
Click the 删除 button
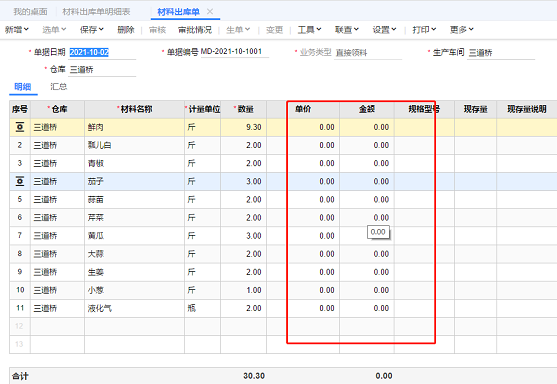click(x=126, y=30)
